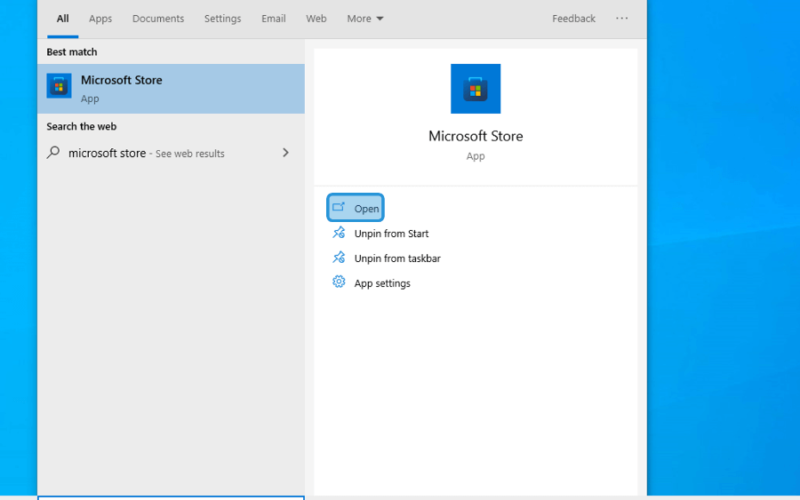Screen dimensions: 800x500
Task: Switch to the All search tab
Action: [63, 19]
